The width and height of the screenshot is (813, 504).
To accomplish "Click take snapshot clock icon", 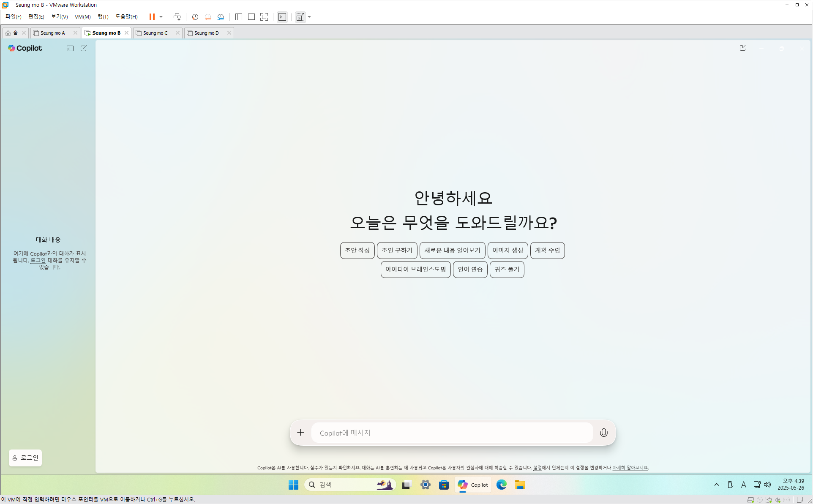I will pos(195,17).
